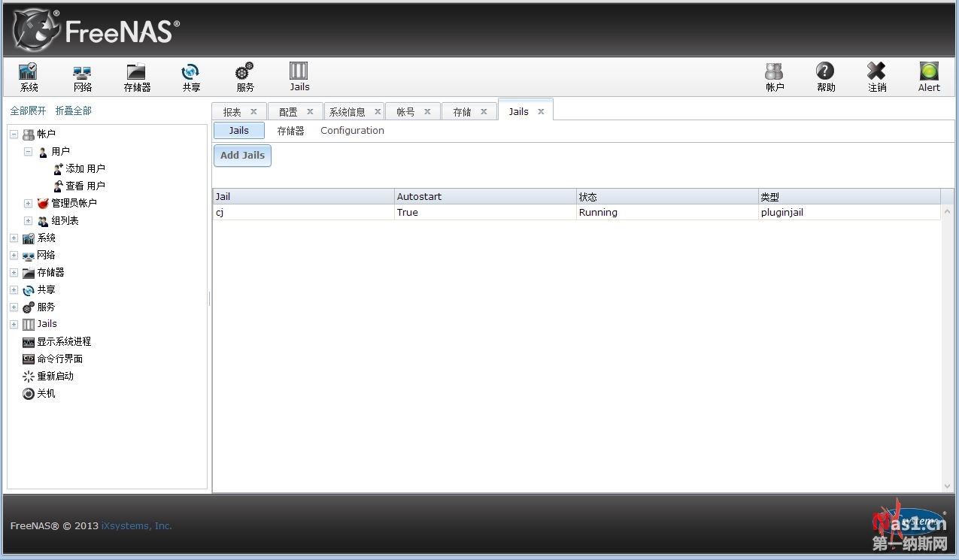Click 重新启动 reboot entry
This screenshot has height=560, width=959.
click(48, 376)
